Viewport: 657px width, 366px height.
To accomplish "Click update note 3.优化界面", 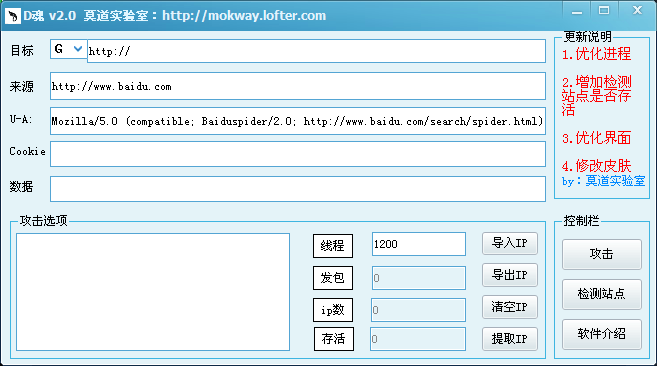I will [x=596, y=138].
